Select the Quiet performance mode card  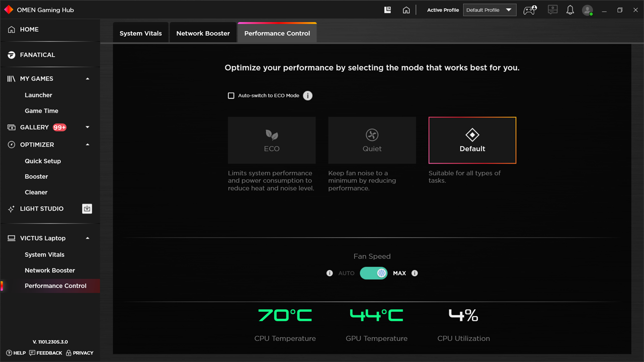point(372,140)
